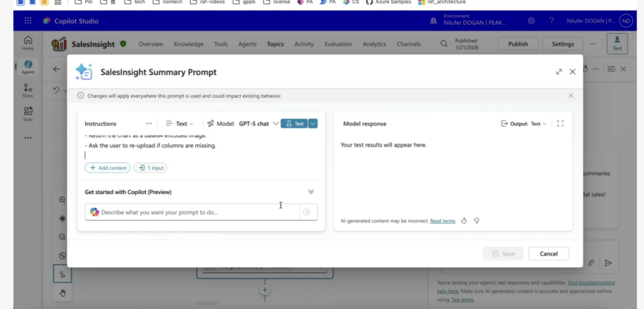Open Tools in left sidebar
This screenshot has width=644, height=309.
28,114
